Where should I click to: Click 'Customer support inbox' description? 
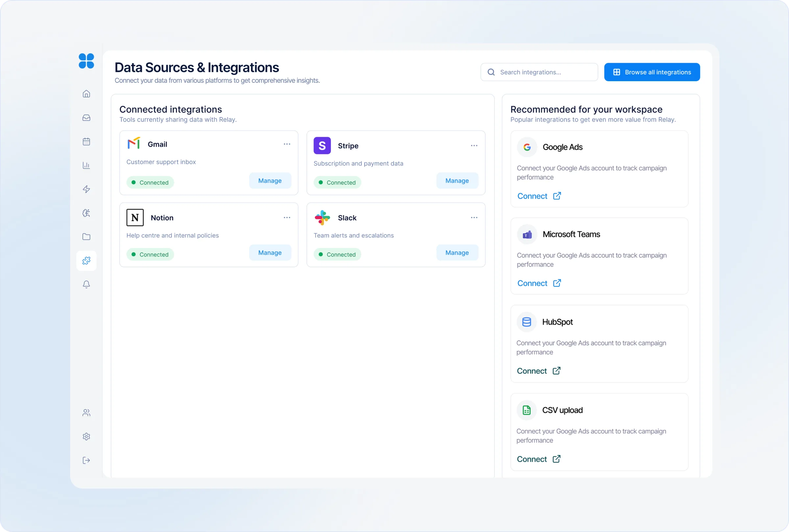point(161,162)
